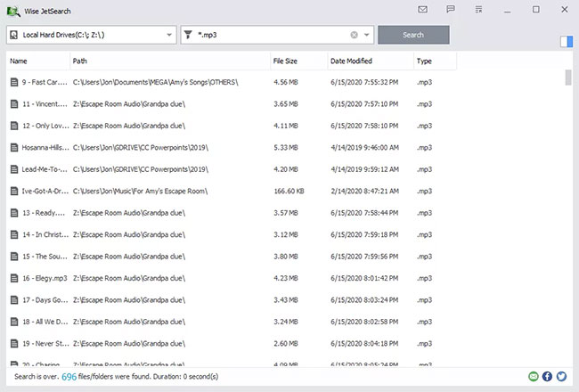Click date 6/15/2020 7:59:56 PM
Image resolution: width=579 pixels, height=392 pixels.
click(x=364, y=257)
